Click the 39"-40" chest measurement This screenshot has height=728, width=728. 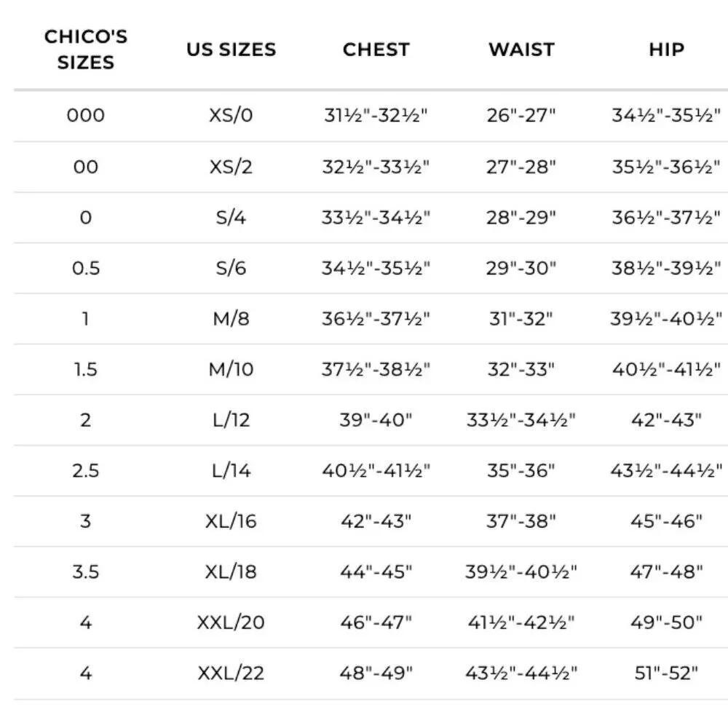(376, 420)
